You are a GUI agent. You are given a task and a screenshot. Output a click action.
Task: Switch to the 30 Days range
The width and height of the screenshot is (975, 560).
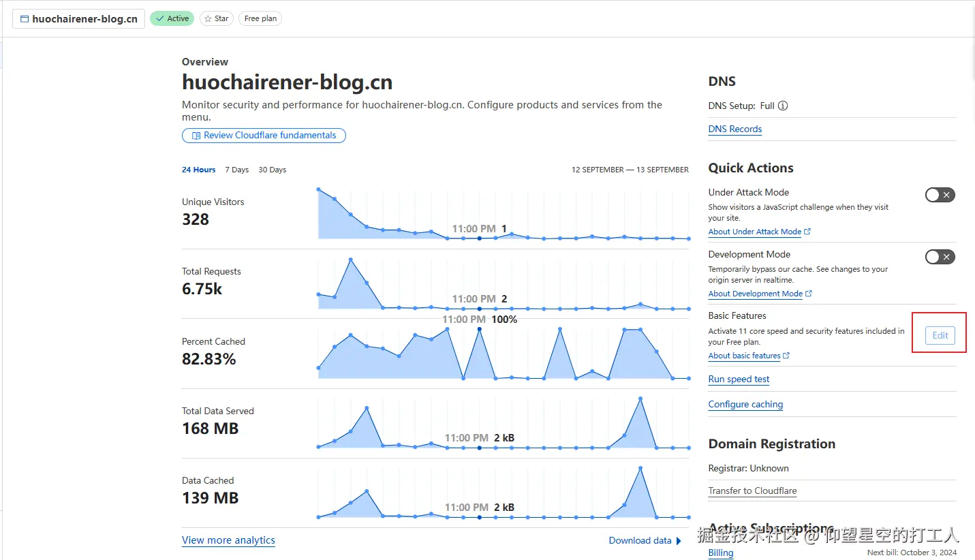273,170
